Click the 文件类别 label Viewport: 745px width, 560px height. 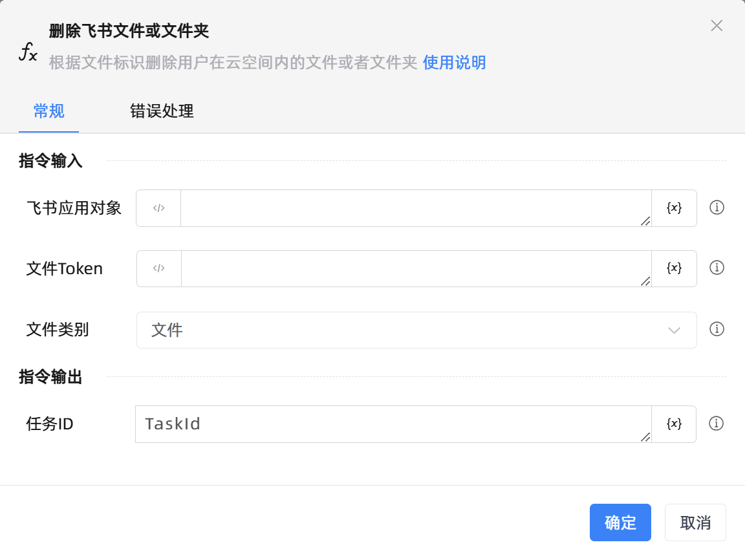point(58,329)
